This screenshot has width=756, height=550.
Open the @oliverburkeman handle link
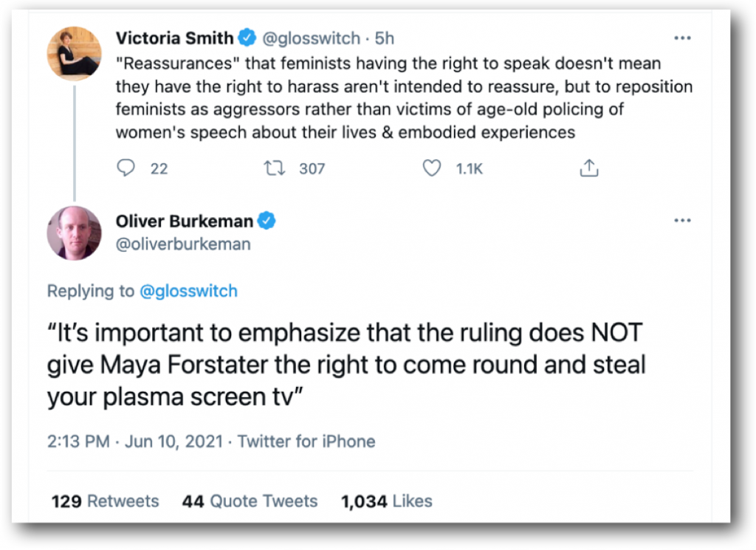(183, 244)
